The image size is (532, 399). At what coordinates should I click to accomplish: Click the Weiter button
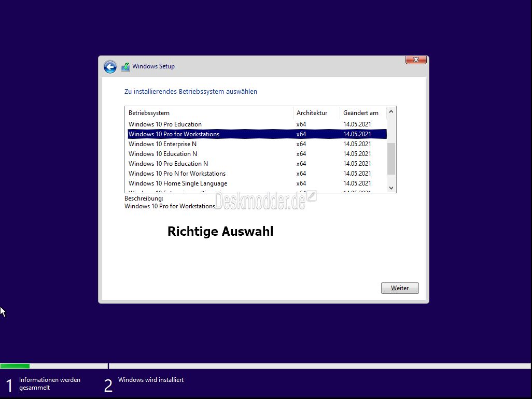pos(400,288)
